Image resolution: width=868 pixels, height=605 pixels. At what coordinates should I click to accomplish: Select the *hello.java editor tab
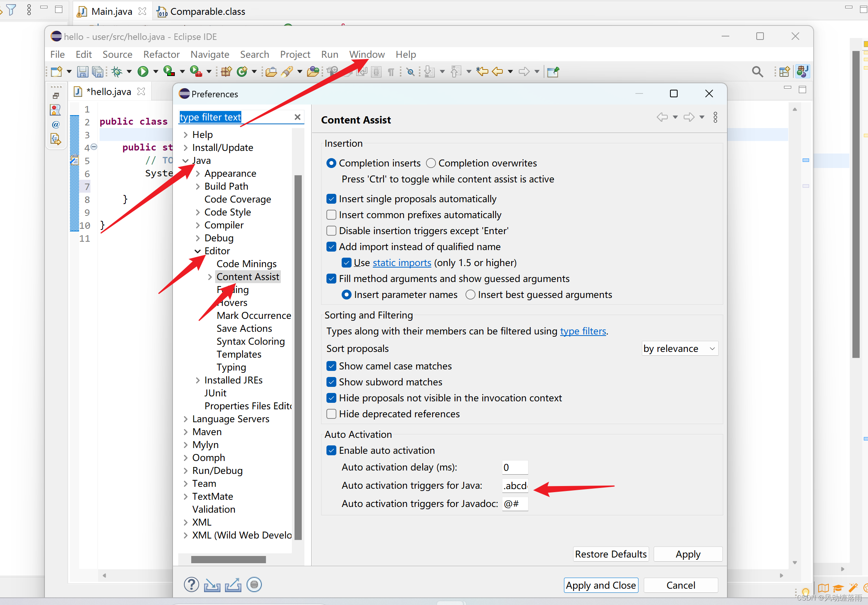109,92
